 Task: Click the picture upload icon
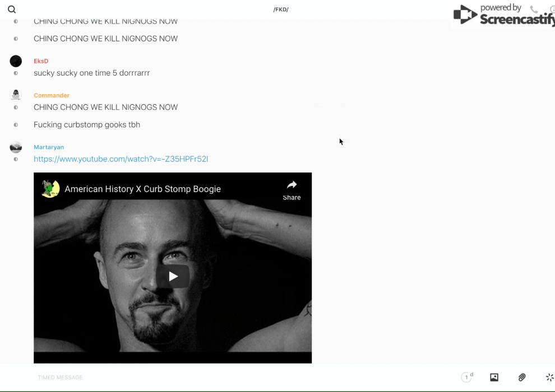494,377
